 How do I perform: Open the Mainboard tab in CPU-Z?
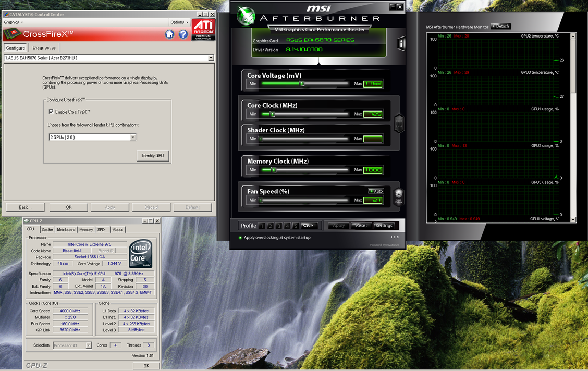[x=66, y=229]
